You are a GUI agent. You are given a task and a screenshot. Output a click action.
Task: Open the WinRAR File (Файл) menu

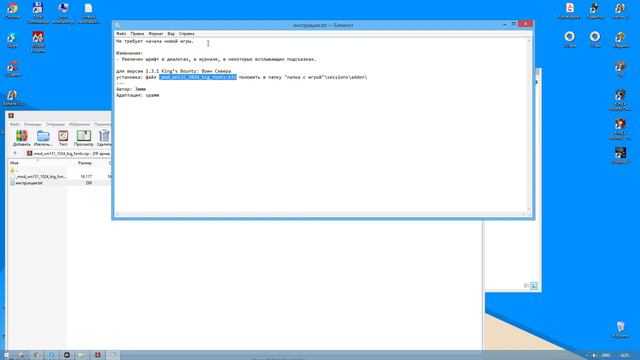[15, 124]
